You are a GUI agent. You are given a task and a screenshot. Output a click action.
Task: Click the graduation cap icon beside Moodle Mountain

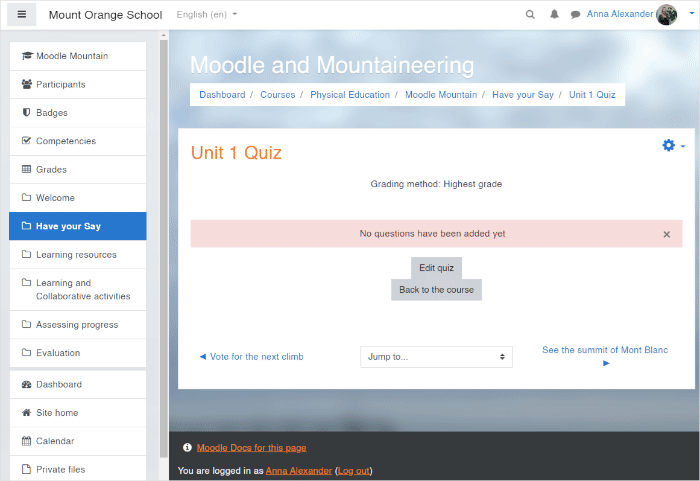point(27,56)
